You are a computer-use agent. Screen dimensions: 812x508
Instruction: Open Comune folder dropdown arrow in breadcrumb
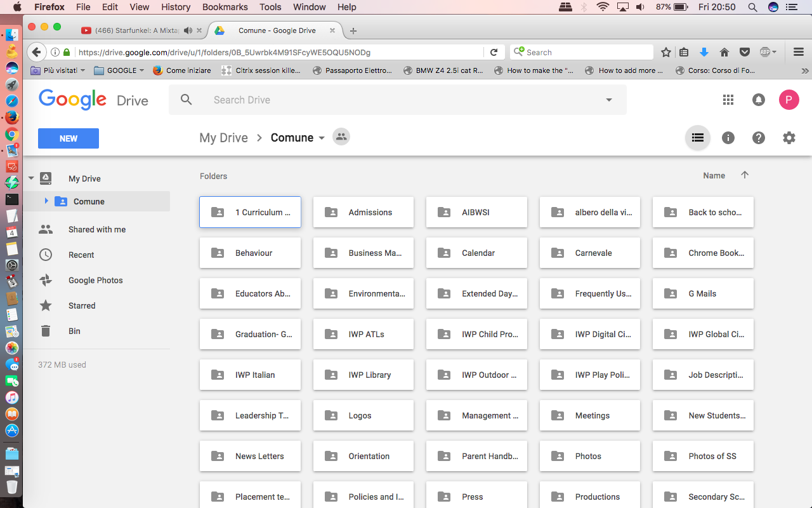tap(322, 138)
